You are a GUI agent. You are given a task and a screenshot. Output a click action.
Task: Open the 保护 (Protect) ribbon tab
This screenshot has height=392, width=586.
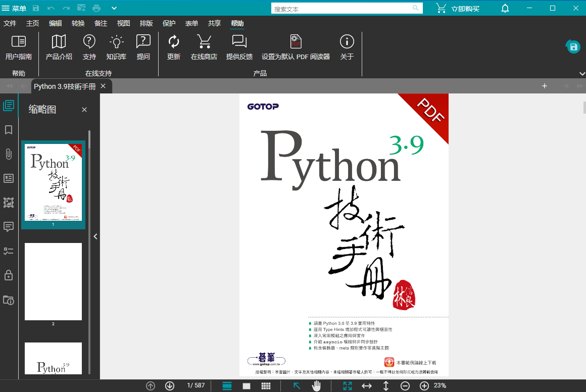tap(169, 23)
